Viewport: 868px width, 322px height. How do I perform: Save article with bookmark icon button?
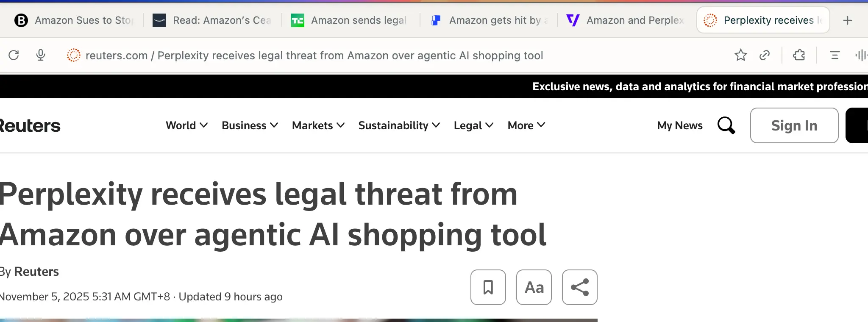(488, 287)
